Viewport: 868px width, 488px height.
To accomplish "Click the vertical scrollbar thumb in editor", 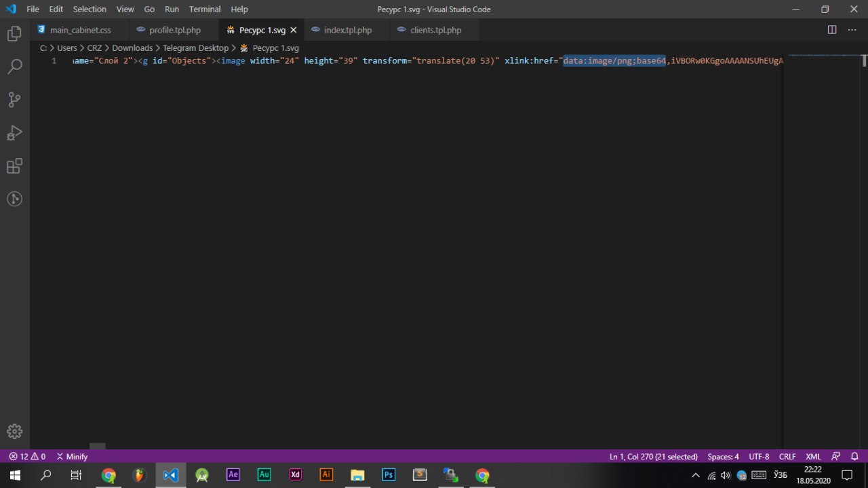I will point(864,61).
